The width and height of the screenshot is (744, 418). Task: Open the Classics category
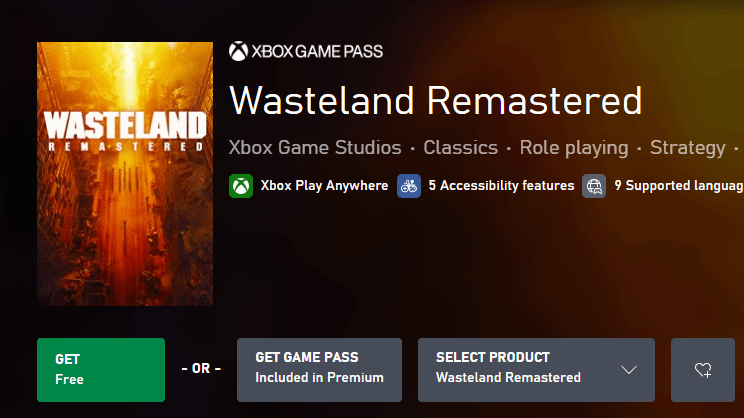coord(460,148)
